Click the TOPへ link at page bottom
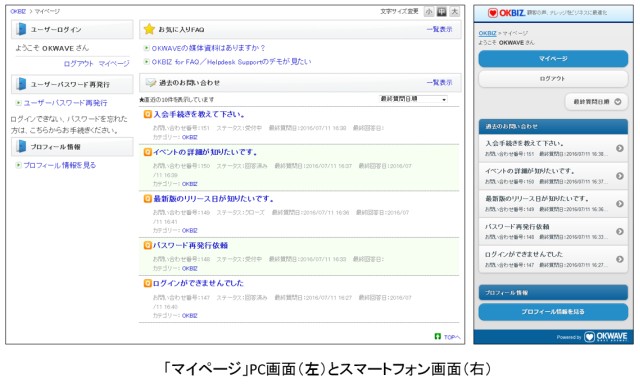Image resolution: width=640 pixels, height=384 pixels. (x=452, y=337)
